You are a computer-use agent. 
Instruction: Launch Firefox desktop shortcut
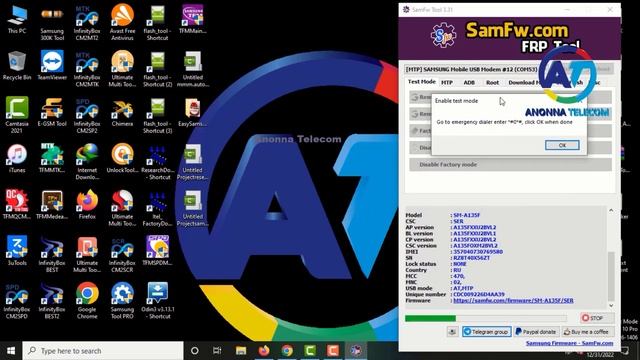coord(87,205)
